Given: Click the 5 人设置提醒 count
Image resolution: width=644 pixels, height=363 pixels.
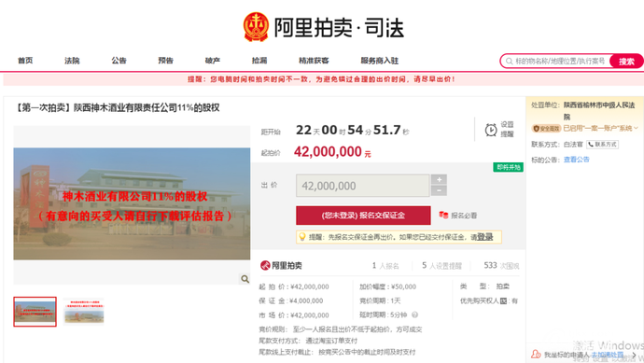Looking at the screenshot, I should (441, 266).
